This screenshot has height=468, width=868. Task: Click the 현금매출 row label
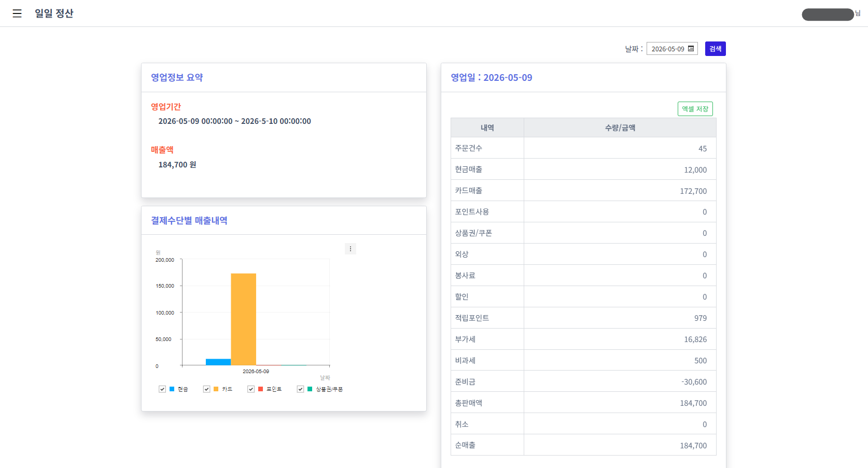pyautogui.click(x=469, y=169)
